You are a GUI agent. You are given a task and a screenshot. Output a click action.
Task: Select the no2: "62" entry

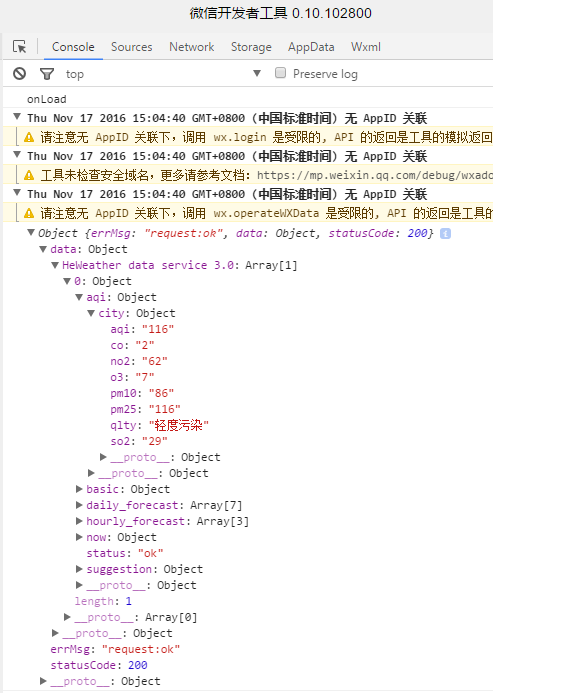pyautogui.click(x=139, y=362)
